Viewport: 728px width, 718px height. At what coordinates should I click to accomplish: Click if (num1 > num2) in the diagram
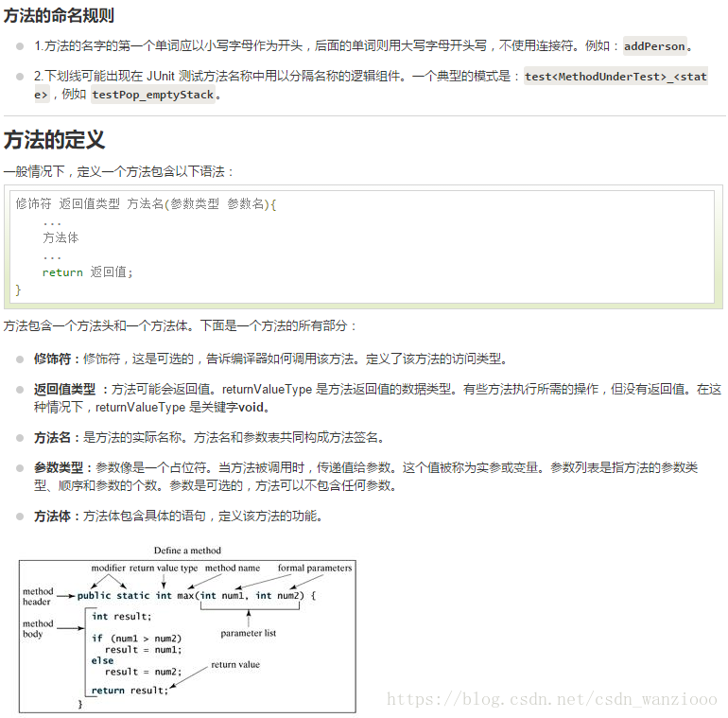tap(136, 639)
